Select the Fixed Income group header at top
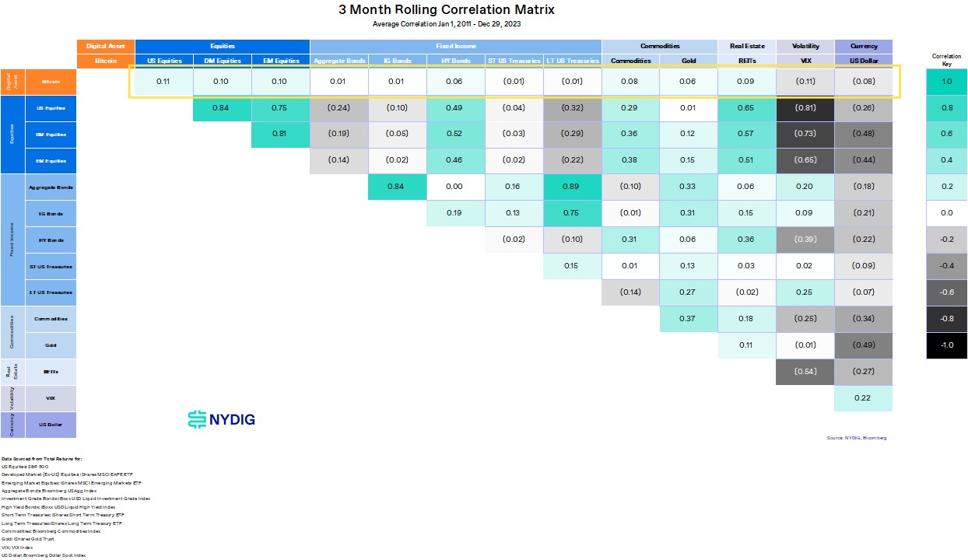The width and height of the screenshot is (968, 560). [x=455, y=46]
